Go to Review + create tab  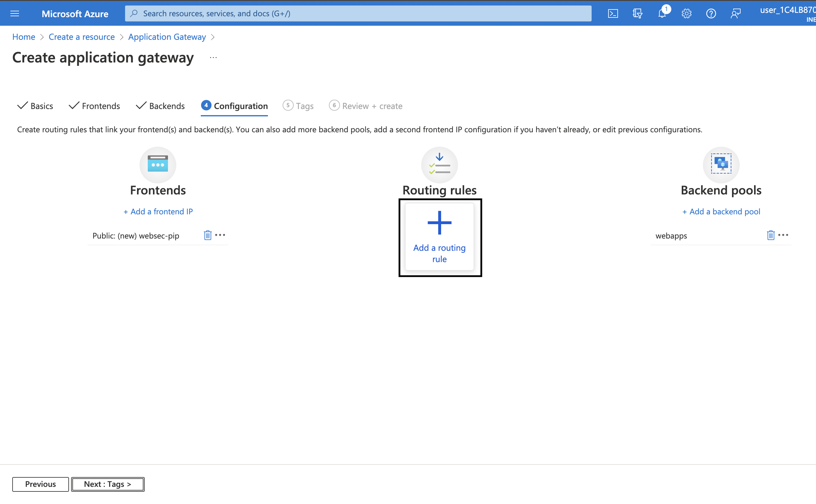tap(366, 106)
